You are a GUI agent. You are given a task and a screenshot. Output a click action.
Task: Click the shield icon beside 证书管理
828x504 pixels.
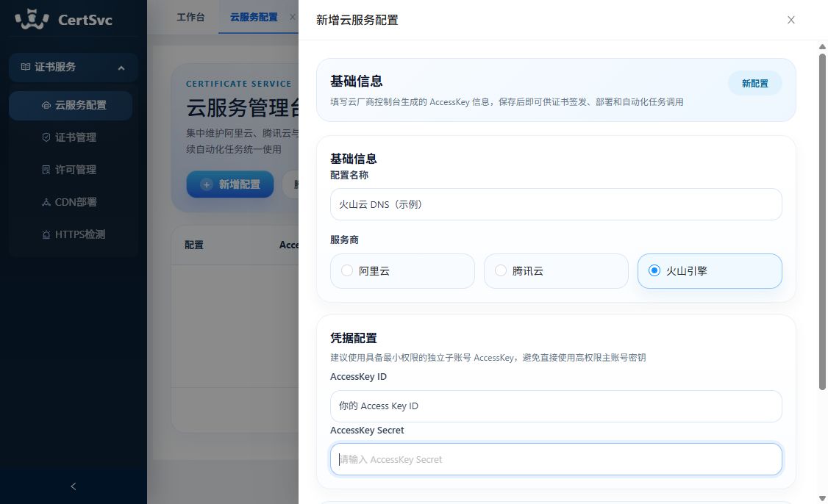(x=46, y=137)
